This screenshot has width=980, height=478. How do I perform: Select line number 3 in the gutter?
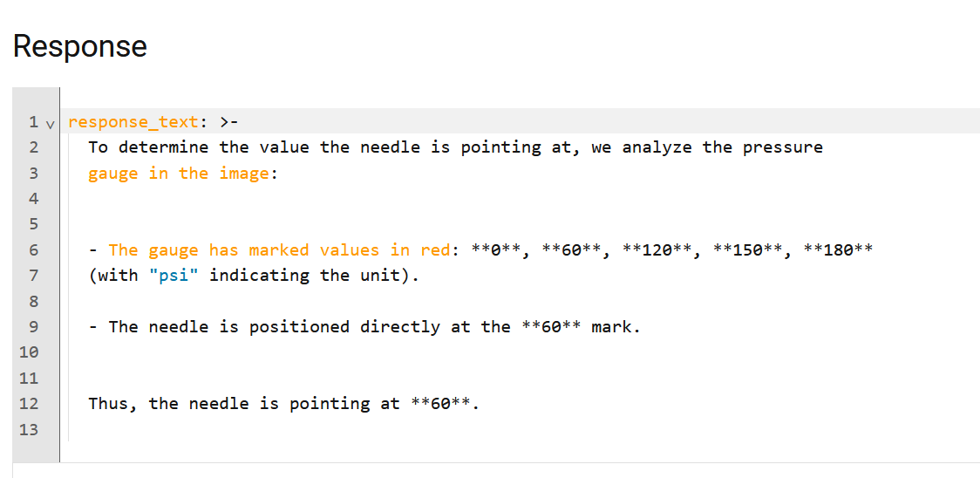[34, 174]
